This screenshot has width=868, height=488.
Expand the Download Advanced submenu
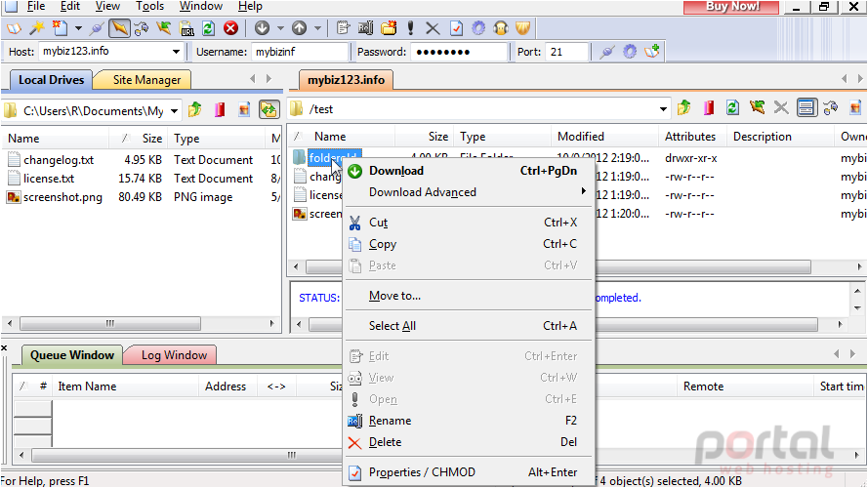coord(469,192)
